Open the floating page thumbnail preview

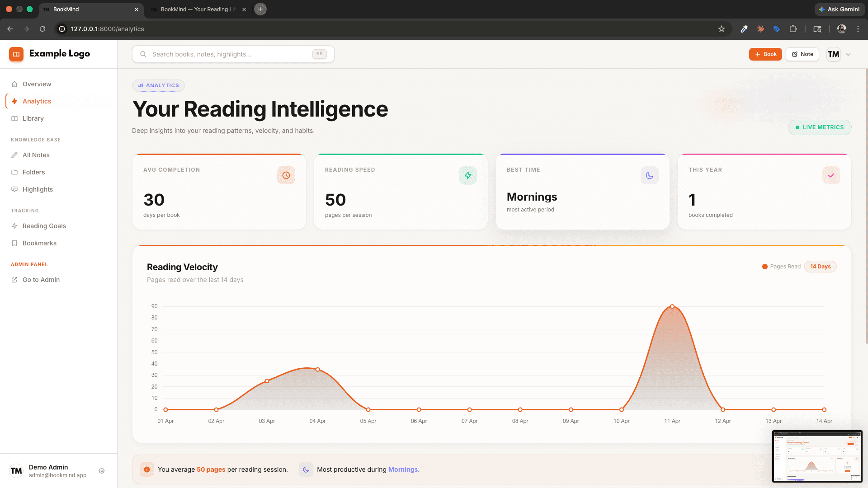coord(817,456)
